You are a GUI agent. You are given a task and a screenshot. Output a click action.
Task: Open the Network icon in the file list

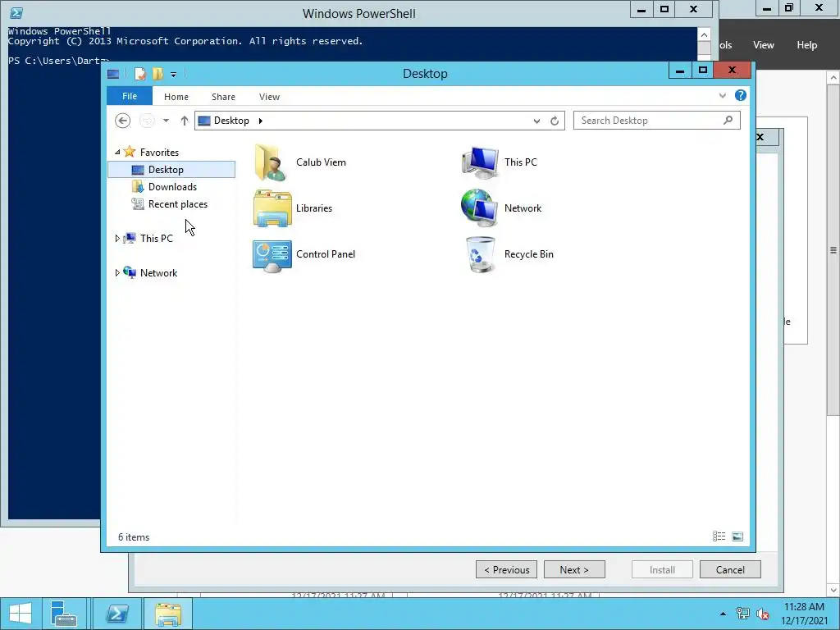tap(480, 208)
